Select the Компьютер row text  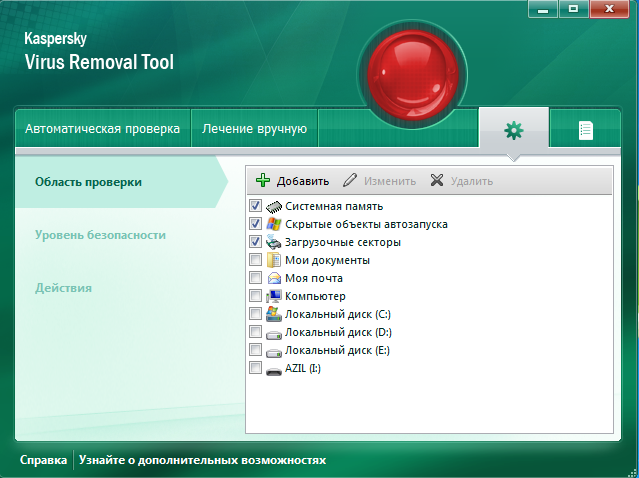[x=315, y=296]
